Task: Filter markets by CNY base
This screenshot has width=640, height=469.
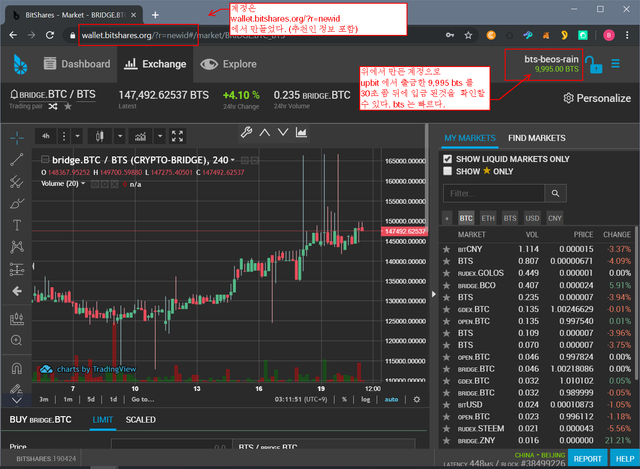Action: [x=555, y=218]
